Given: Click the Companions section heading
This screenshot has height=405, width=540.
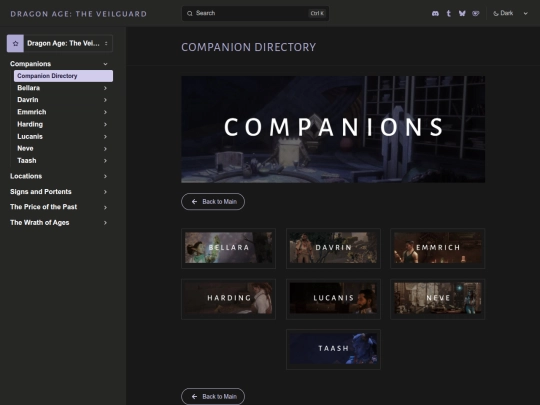Looking at the screenshot, I should pyautogui.click(x=30, y=64).
